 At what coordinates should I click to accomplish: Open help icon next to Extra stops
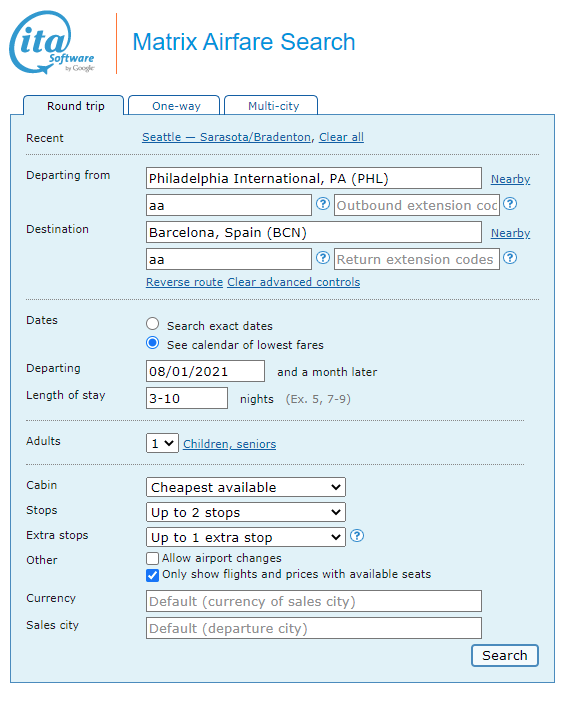click(357, 536)
